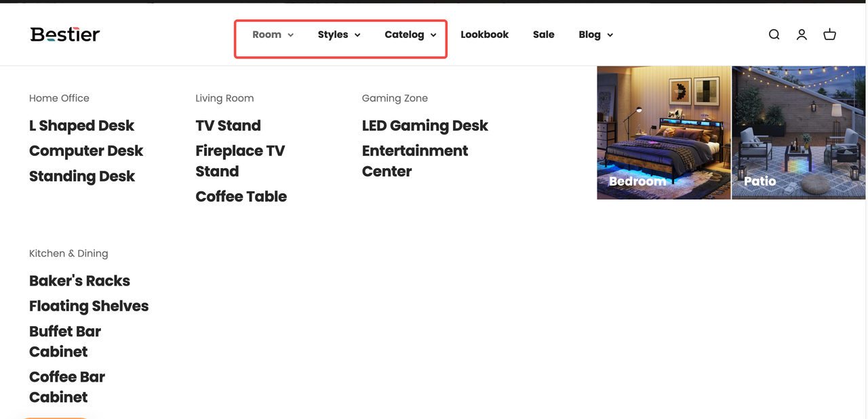Click the Bestier logo

point(65,35)
